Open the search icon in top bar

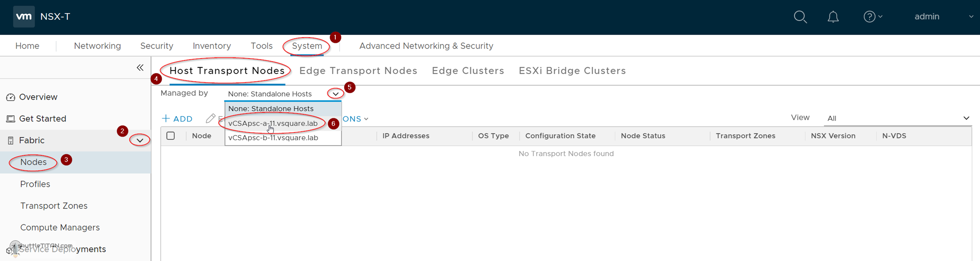tap(800, 17)
